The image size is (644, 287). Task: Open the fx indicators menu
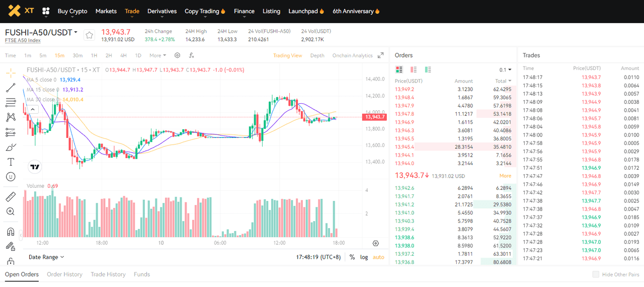click(192, 55)
